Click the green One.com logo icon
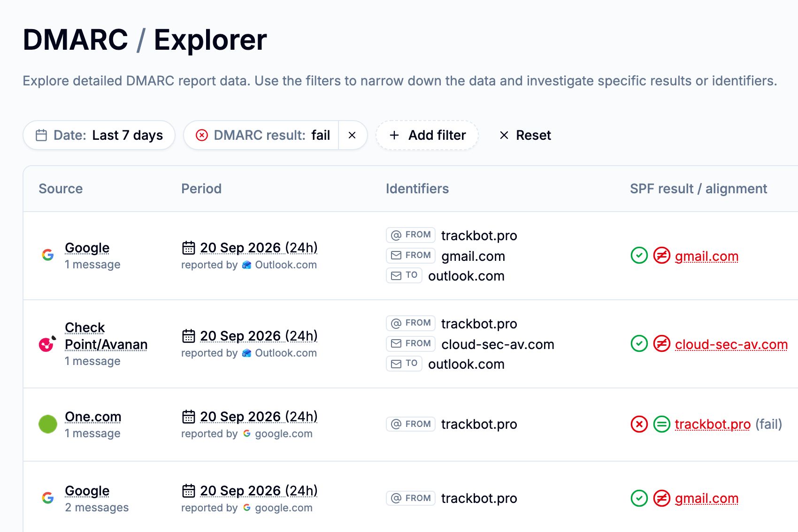798x532 pixels. pyautogui.click(x=47, y=424)
